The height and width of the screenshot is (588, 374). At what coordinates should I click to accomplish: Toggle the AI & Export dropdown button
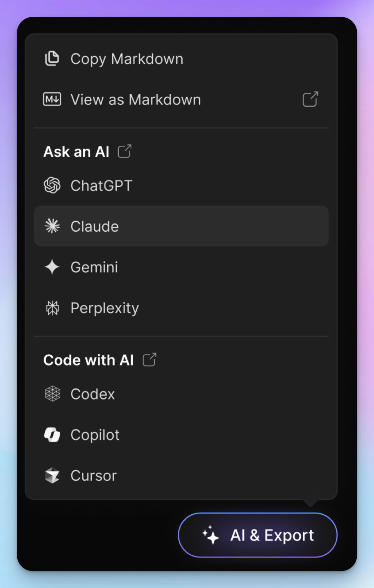coord(258,535)
